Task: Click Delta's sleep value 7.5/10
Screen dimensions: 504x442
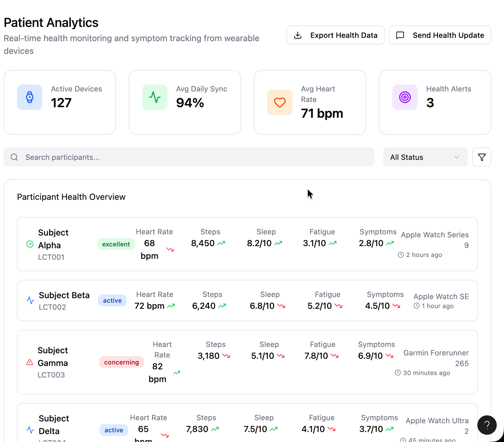Action: (255, 429)
